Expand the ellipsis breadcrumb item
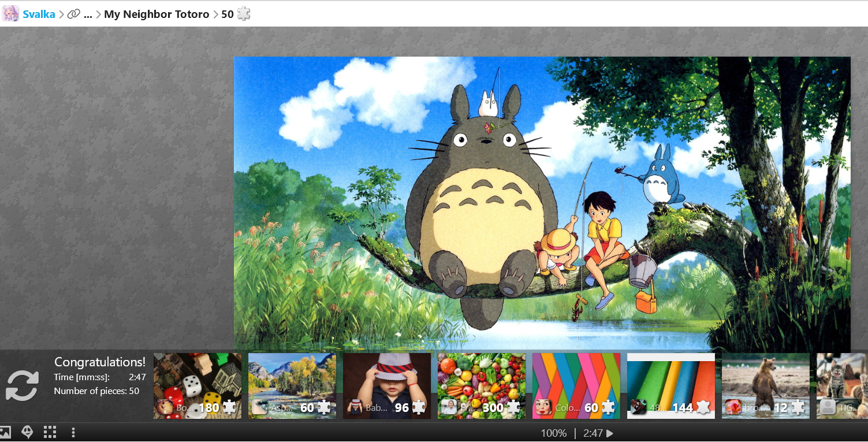The height and width of the screenshot is (442, 868). [88, 14]
